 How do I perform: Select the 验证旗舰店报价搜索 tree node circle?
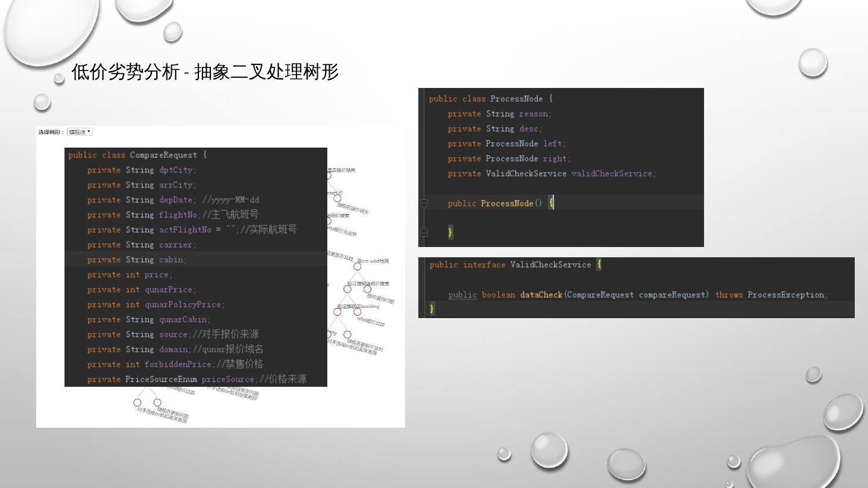[x=347, y=289]
